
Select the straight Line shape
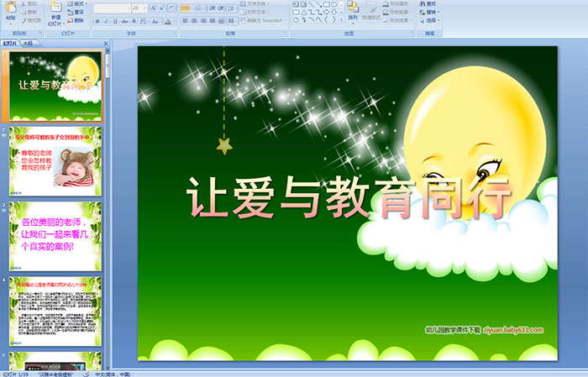[312, 4]
